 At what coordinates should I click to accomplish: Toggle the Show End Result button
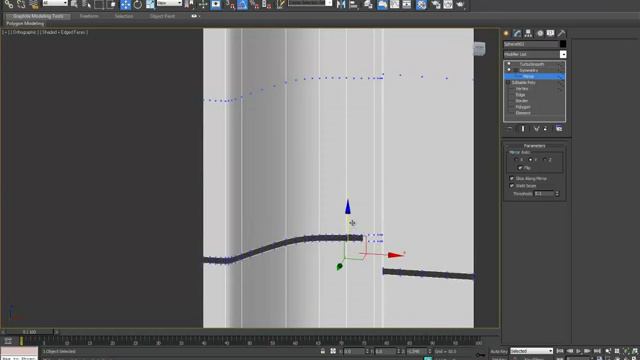(x=523, y=129)
